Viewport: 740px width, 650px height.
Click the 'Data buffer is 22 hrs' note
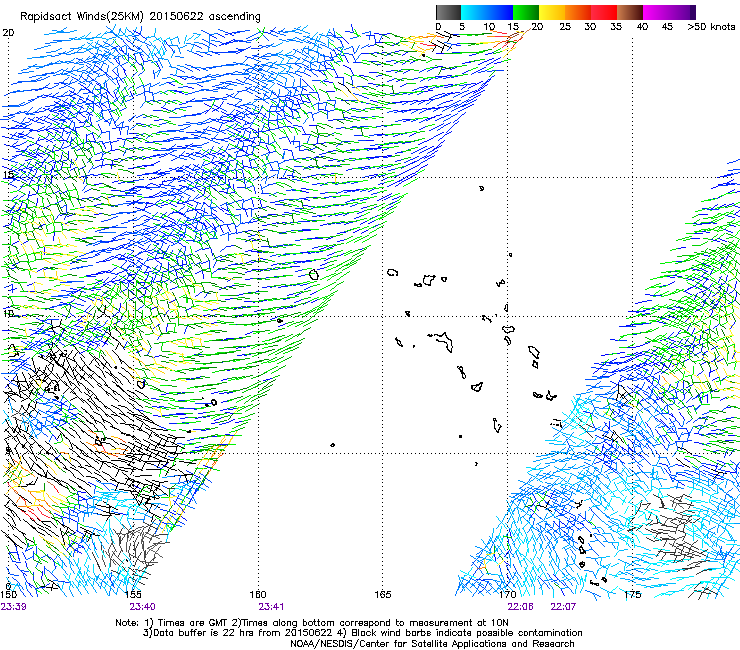pyautogui.click(x=201, y=633)
